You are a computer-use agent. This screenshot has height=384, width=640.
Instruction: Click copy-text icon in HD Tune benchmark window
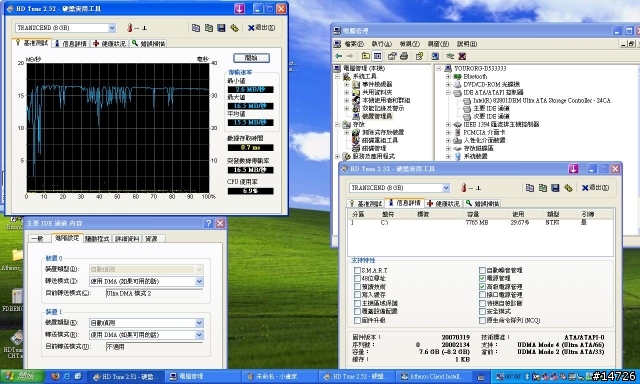tap(196, 28)
